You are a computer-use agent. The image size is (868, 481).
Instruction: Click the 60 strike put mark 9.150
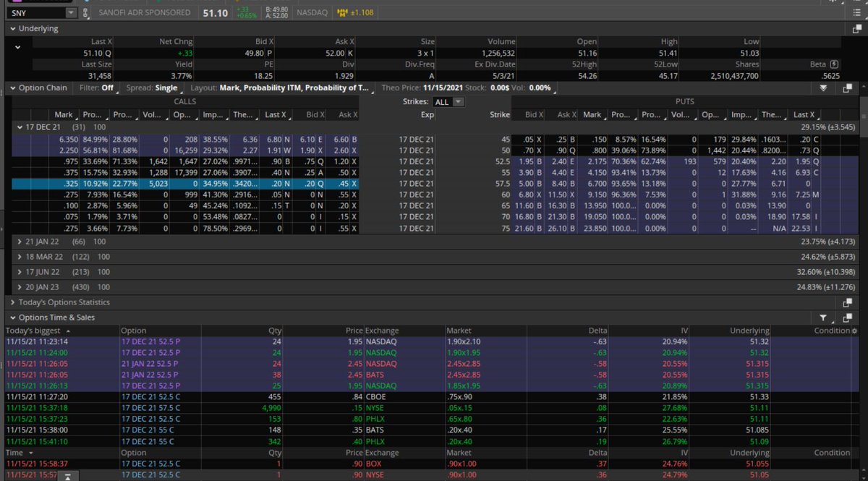592,195
